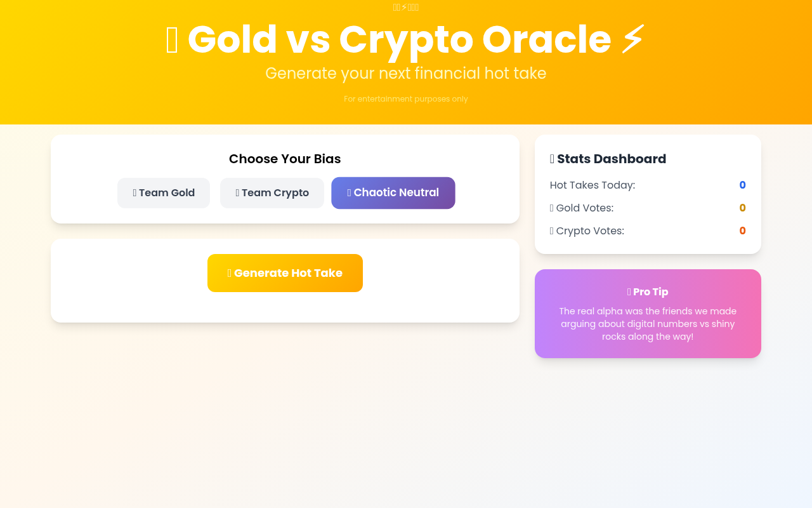Click the crypto icon next to Crypto Votes
The height and width of the screenshot is (508, 812).
click(551, 231)
